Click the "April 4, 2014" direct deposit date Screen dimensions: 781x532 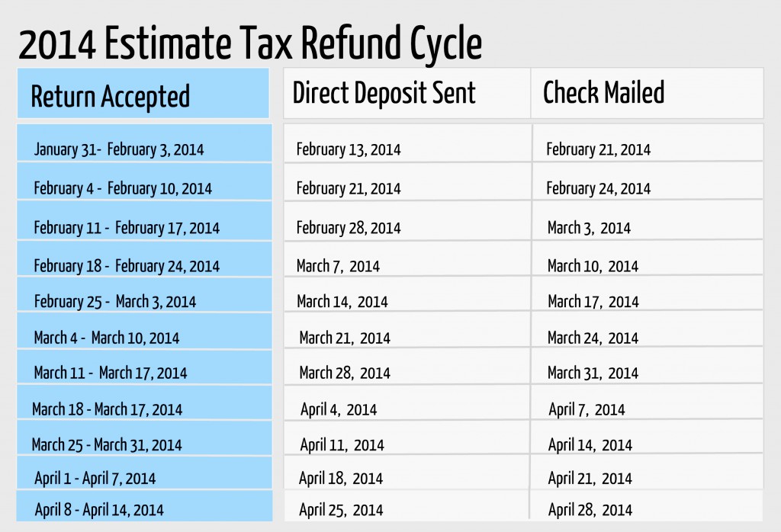click(x=339, y=409)
